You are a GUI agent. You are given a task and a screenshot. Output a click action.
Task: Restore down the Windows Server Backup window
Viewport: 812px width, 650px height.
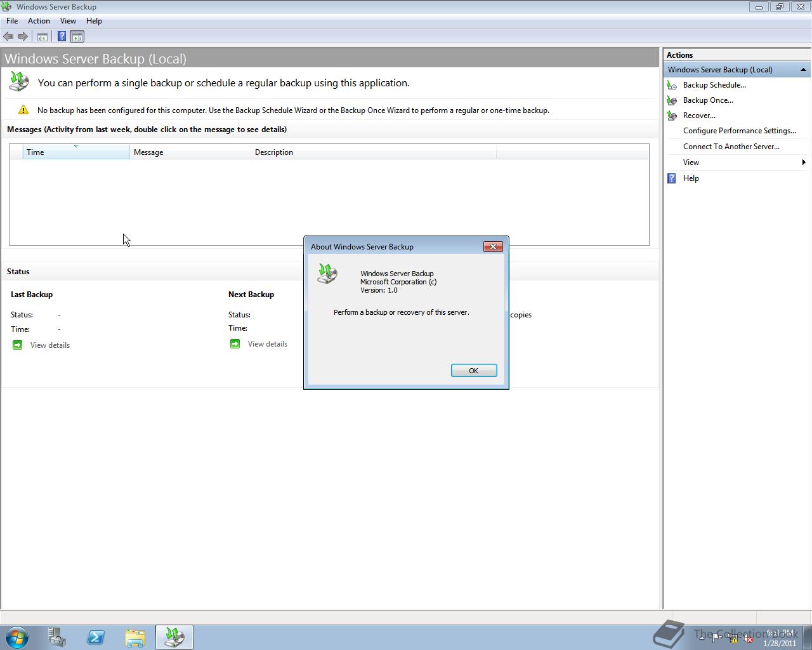[779, 7]
